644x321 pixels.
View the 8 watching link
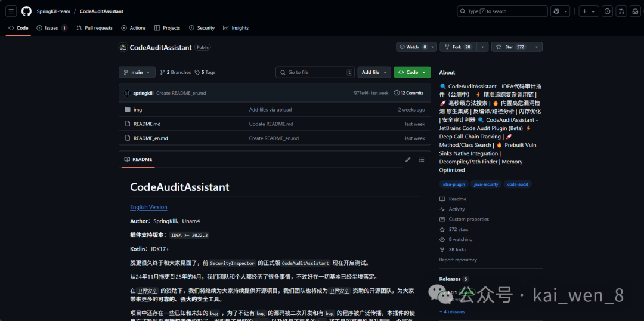point(456,239)
